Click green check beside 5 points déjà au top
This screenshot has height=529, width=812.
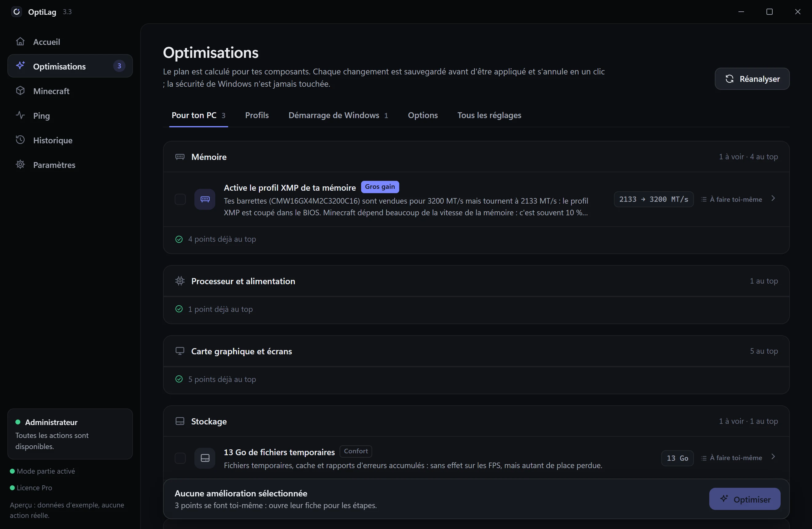click(179, 379)
